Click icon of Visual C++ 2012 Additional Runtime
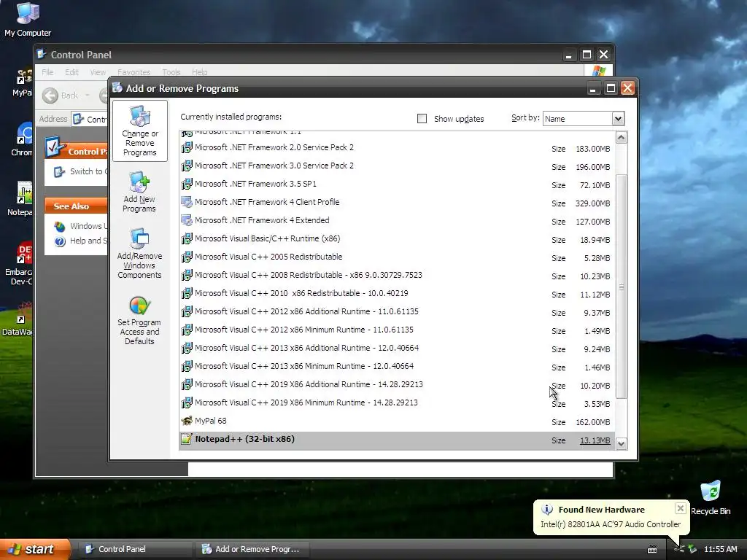The height and width of the screenshot is (560, 747). (187, 311)
